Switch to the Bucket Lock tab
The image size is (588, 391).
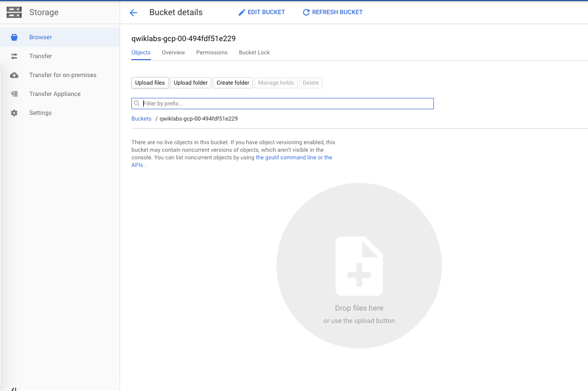254,52
